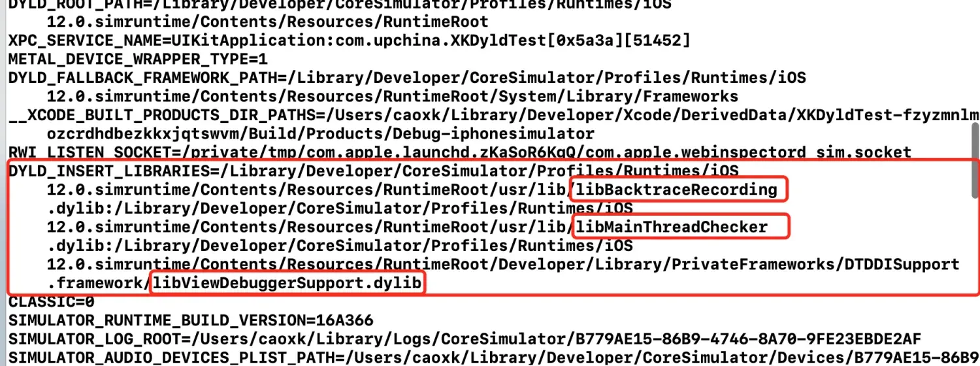Image resolution: width=980 pixels, height=366 pixels.
Task: Click the SIMULATOR_RUNTIME_BUILD_VERSION=16A366 line
Action: pyautogui.click(x=190, y=321)
